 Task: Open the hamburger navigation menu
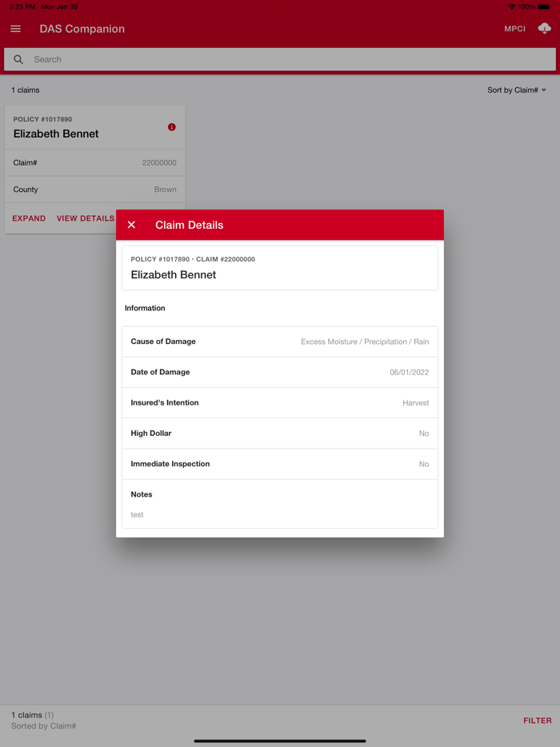(x=16, y=29)
